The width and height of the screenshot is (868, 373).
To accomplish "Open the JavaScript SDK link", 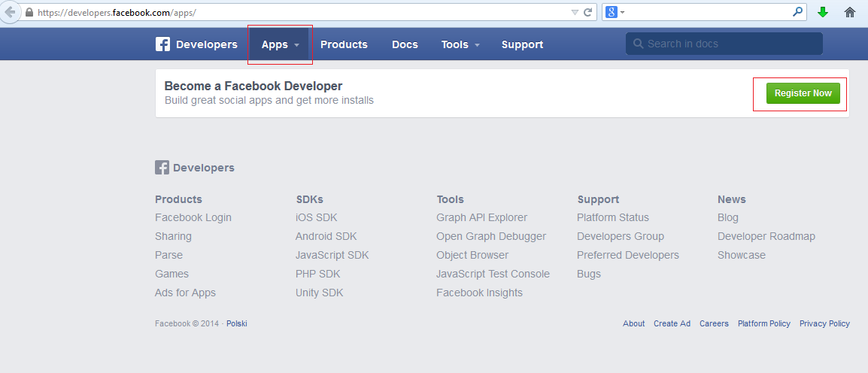I will 332,255.
